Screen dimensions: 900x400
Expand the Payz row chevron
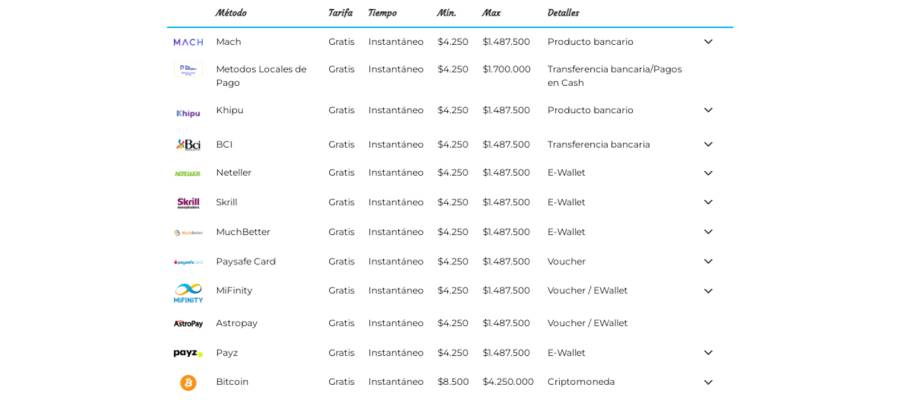(x=708, y=352)
